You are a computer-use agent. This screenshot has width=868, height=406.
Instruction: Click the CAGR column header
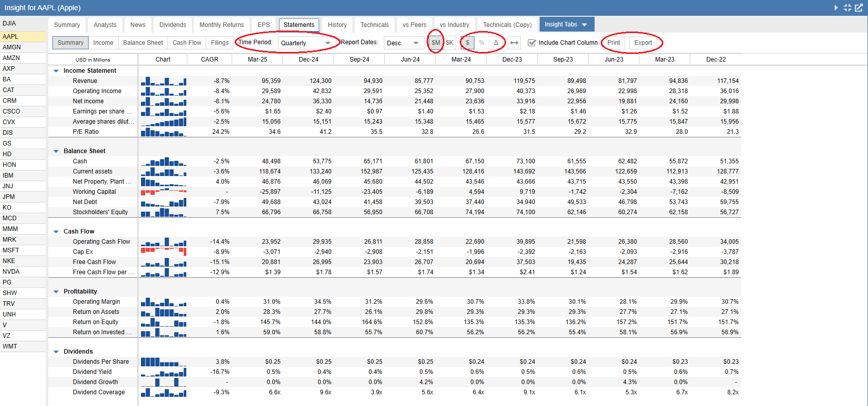209,60
